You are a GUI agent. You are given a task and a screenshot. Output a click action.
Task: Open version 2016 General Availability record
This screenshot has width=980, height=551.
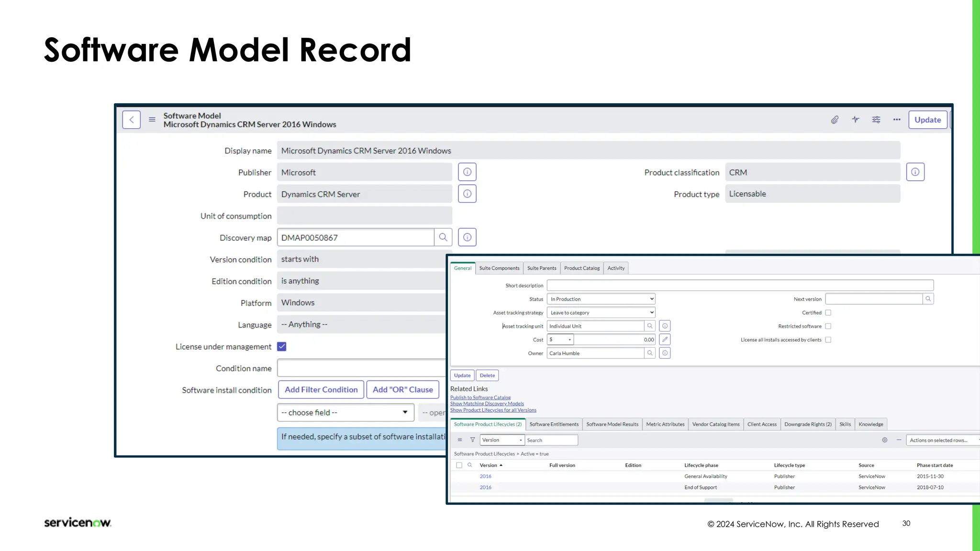coord(485,476)
